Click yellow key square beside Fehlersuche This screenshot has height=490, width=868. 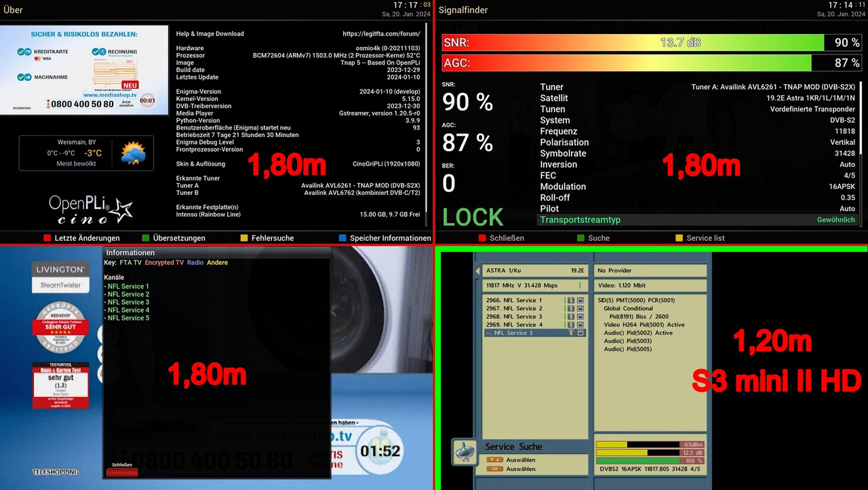244,238
